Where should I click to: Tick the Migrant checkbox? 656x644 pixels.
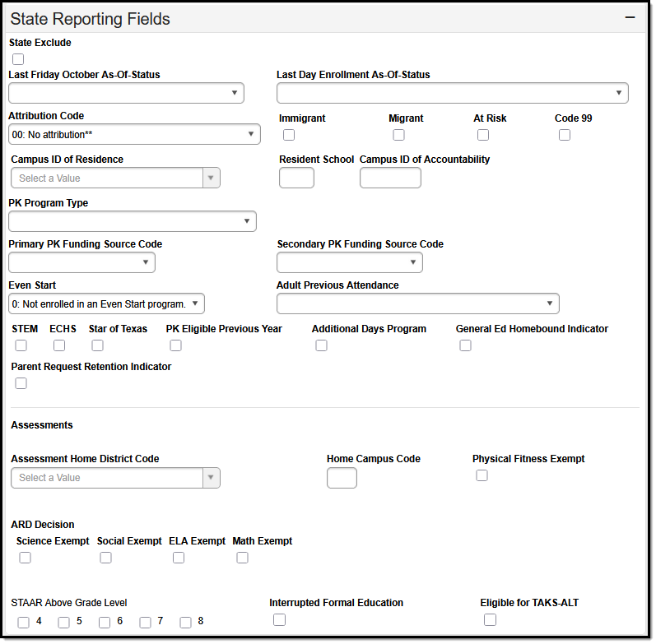pyautogui.click(x=398, y=135)
